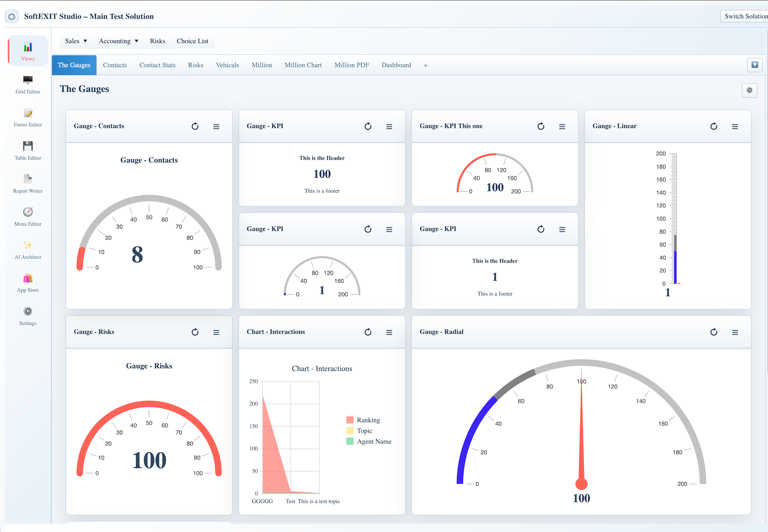Open the Menu Editor compass icon
The height and width of the screenshot is (532, 768).
28,212
